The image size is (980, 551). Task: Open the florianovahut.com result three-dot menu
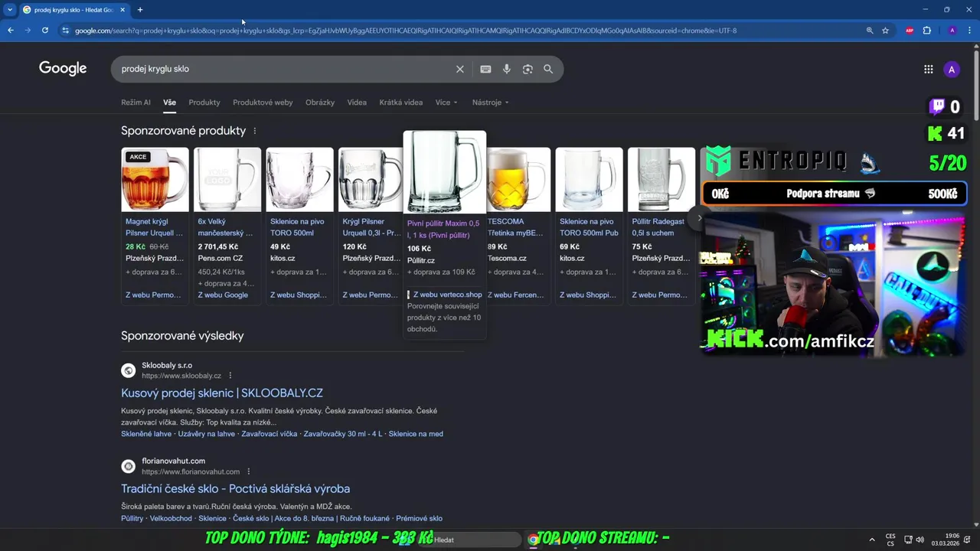tap(249, 471)
